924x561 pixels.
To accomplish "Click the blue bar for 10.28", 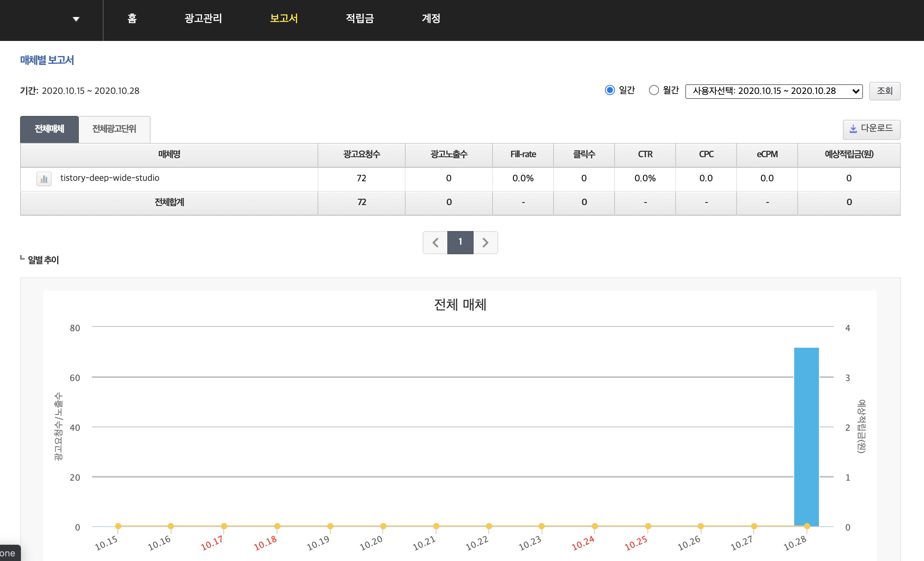I will 806,437.
